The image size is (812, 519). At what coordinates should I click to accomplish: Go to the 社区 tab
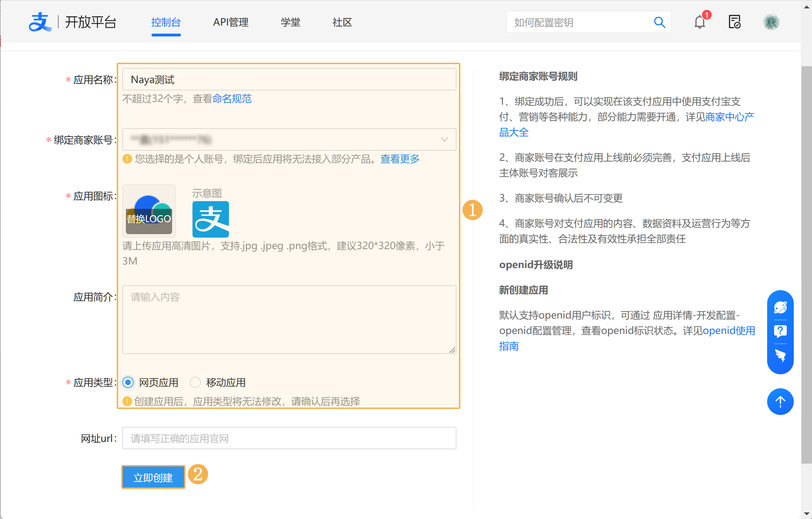342,22
